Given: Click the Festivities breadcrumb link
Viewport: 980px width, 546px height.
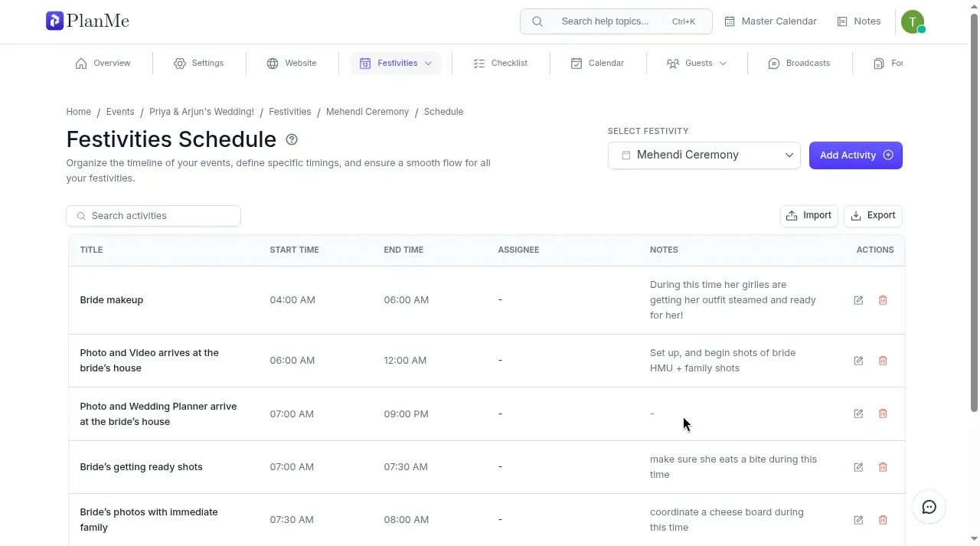Looking at the screenshot, I should (x=289, y=112).
